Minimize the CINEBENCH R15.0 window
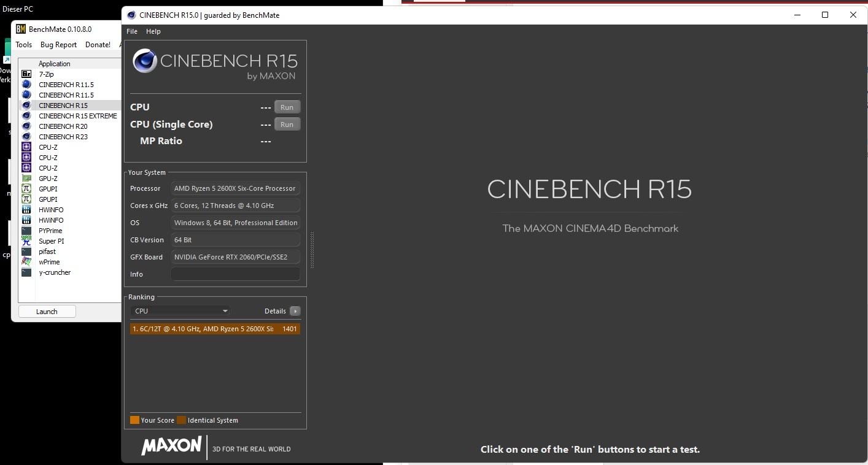The height and width of the screenshot is (465, 868). (x=797, y=15)
